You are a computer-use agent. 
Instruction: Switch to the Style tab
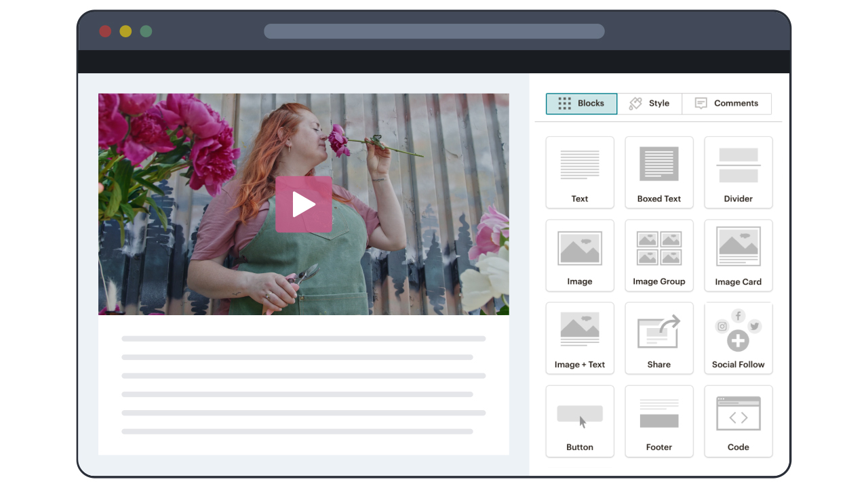pos(650,103)
